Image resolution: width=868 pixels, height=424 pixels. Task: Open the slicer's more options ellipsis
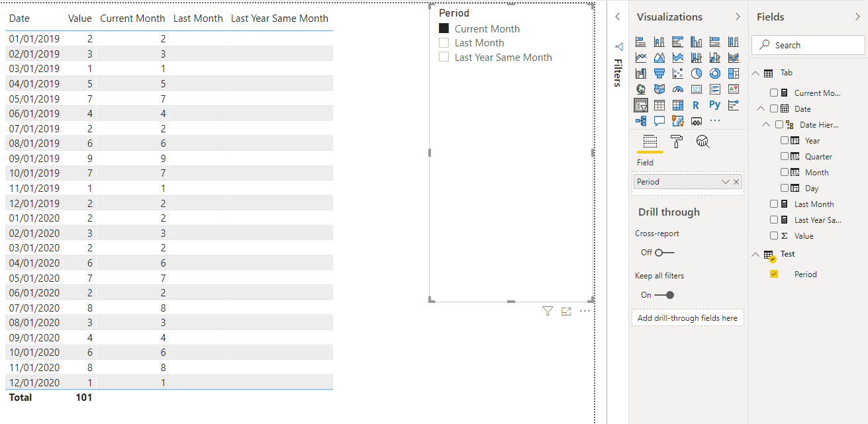pos(585,311)
